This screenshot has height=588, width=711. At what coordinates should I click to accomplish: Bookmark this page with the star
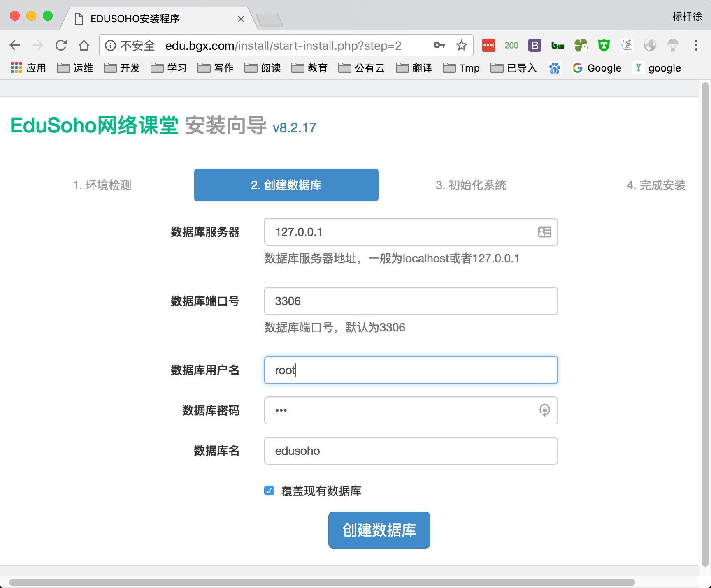[462, 45]
